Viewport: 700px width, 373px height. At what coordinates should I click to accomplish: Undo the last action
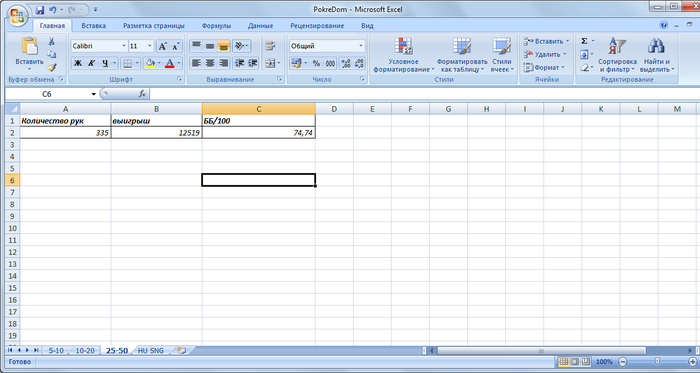coord(53,10)
